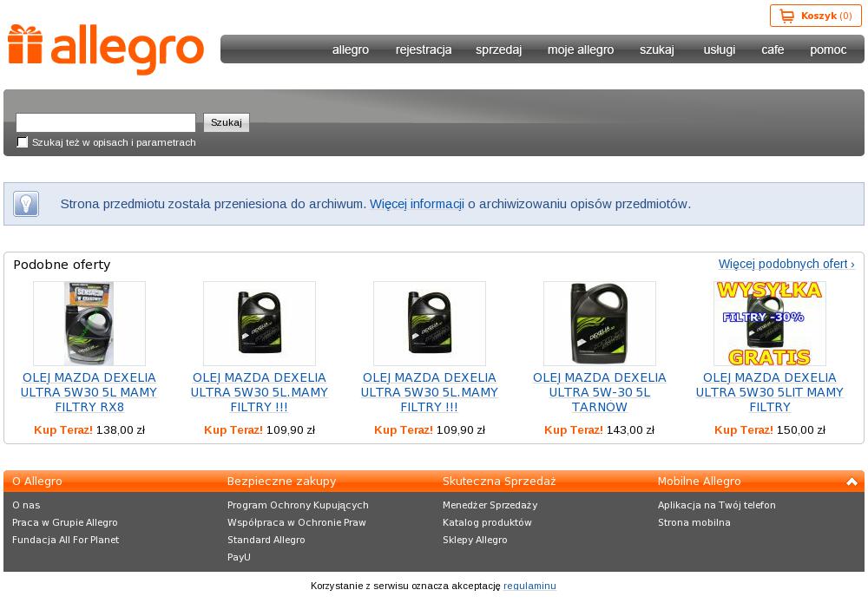Open OLEJ MAZDA DEXELIA ULTRA 5W30 5L MAMY FILTRY RX8 link
Image resolution: width=868 pixels, height=603 pixels.
point(89,392)
